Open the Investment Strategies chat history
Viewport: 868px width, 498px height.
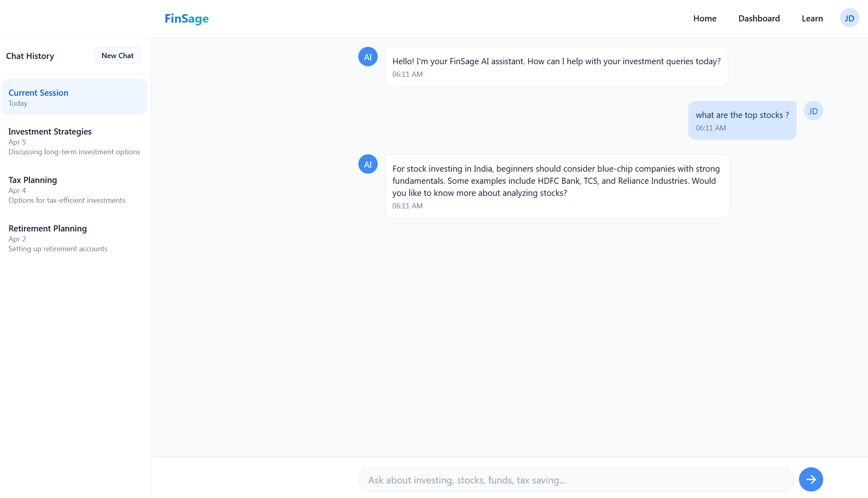click(x=74, y=141)
